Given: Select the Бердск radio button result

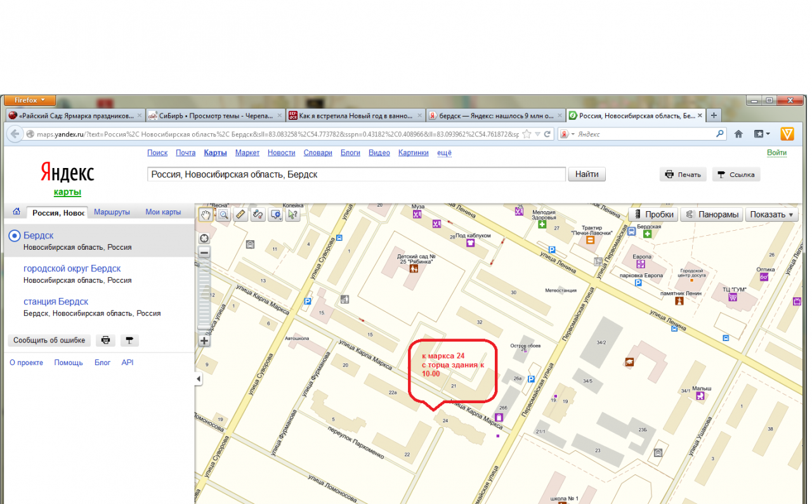Looking at the screenshot, I should [14, 236].
